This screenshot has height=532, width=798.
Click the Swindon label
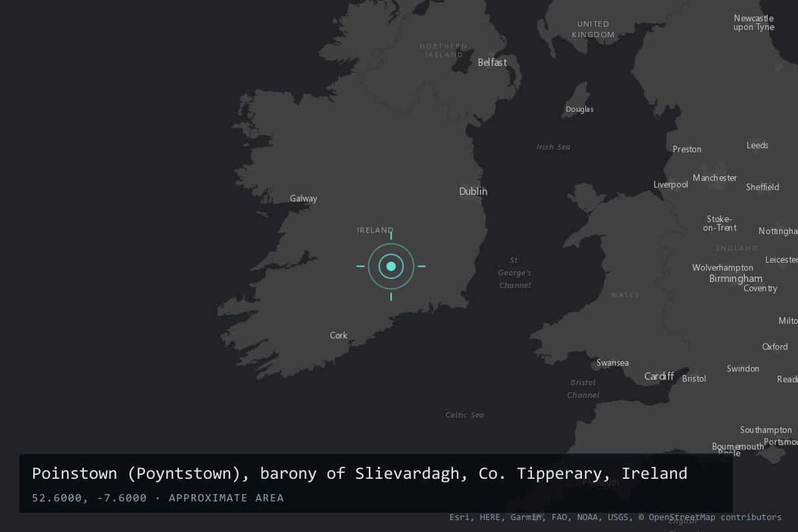[x=743, y=369]
